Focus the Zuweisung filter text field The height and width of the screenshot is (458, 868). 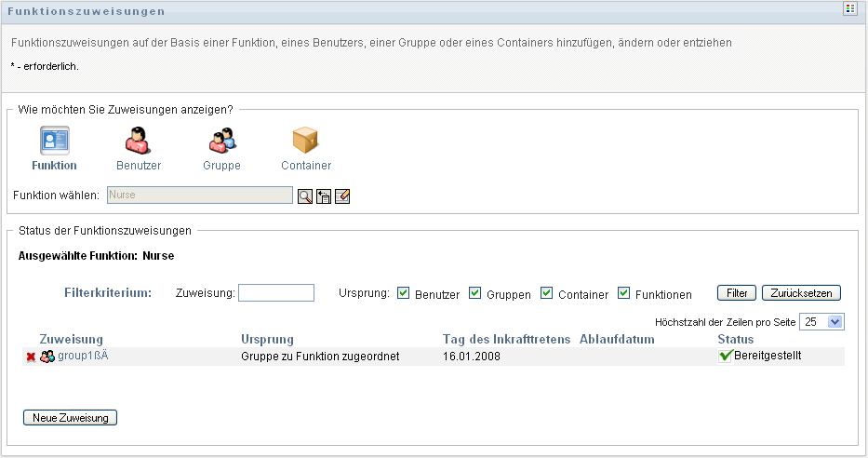pyautogui.click(x=276, y=293)
